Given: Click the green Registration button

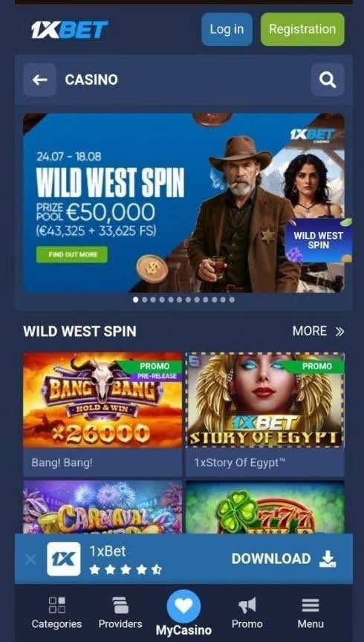Looking at the screenshot, I should [x=302, y=29].
